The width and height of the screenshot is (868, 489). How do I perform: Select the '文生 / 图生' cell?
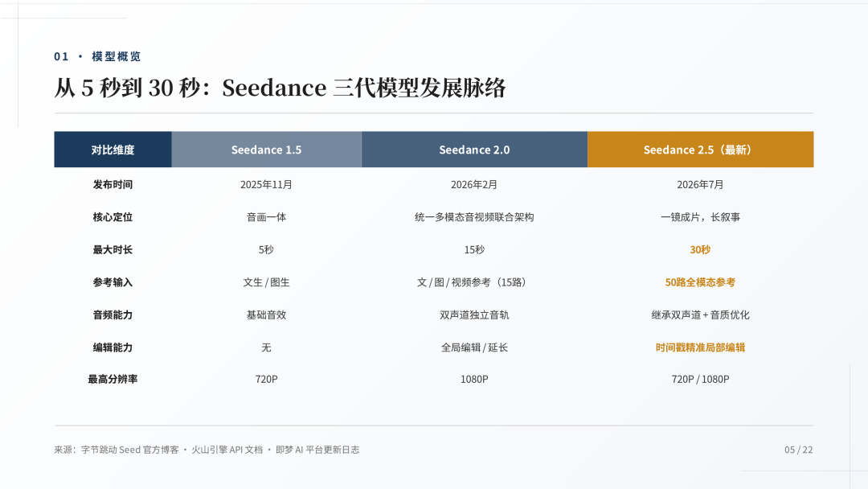tap(266, 282)
